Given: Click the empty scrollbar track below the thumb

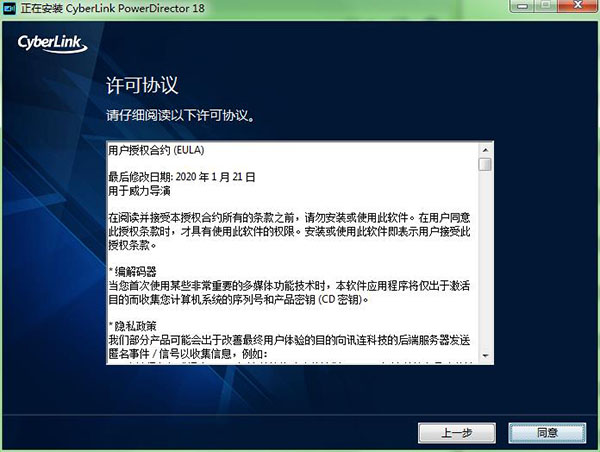Looking at the screenshot, I should pos(485,260).
